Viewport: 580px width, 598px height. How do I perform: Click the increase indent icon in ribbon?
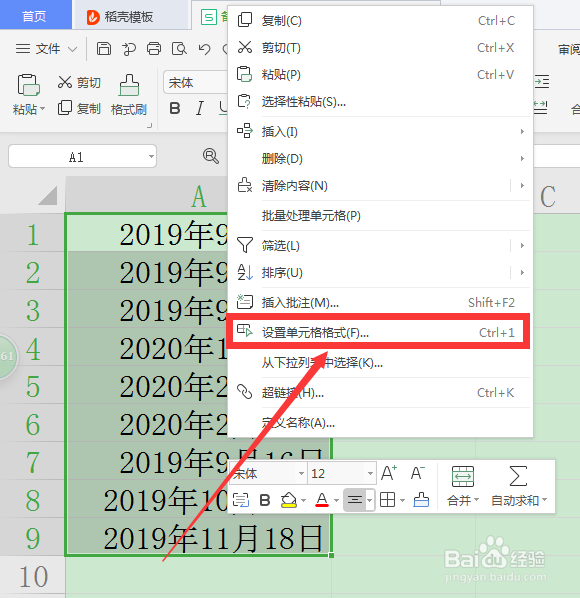pos(541,82)
